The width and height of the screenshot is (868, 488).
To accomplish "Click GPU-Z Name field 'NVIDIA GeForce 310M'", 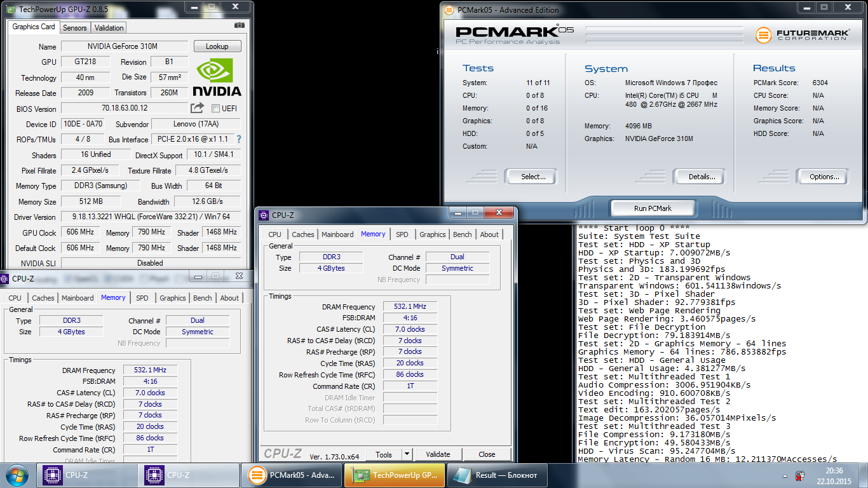I will pyautogui.click(x=125, y=46).
